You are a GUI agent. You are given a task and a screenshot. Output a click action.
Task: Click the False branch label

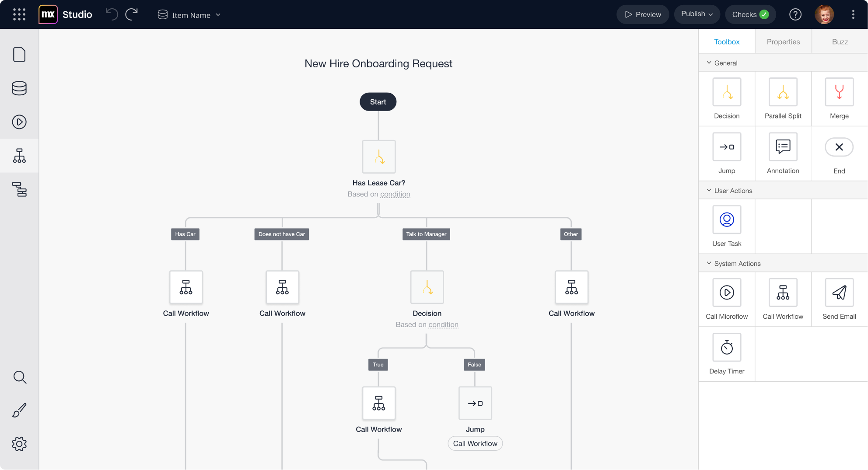pos(474,365)
